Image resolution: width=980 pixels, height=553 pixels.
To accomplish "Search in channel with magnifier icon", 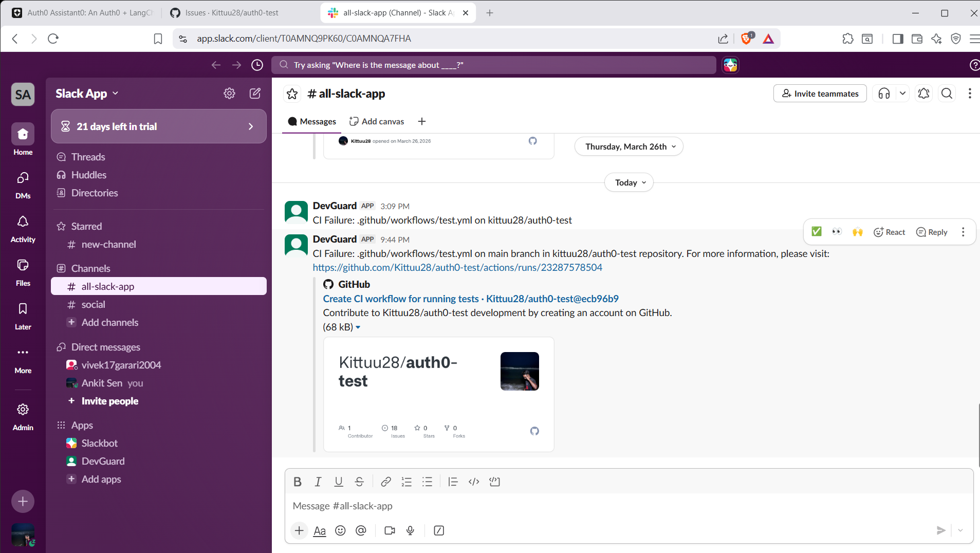I will click(947, 94).
